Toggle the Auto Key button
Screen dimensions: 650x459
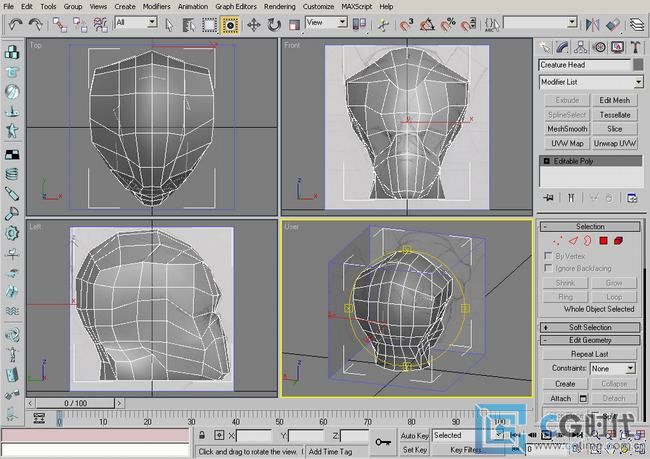tap(414, 435)
